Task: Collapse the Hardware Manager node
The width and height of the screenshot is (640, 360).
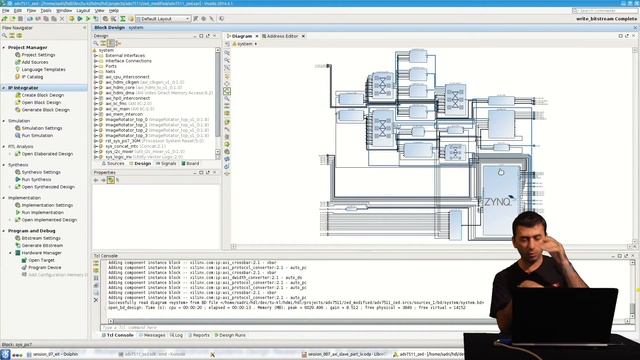Action: [x=11, y=253]
